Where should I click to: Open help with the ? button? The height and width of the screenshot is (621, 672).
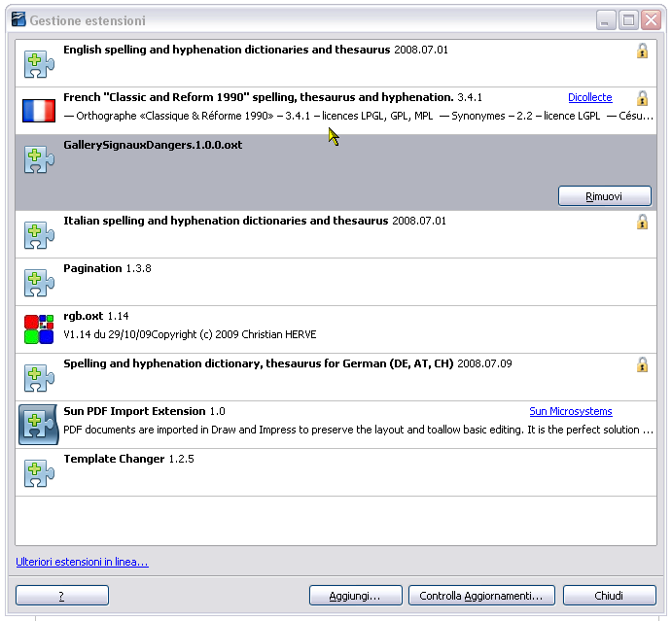point(62,596)
